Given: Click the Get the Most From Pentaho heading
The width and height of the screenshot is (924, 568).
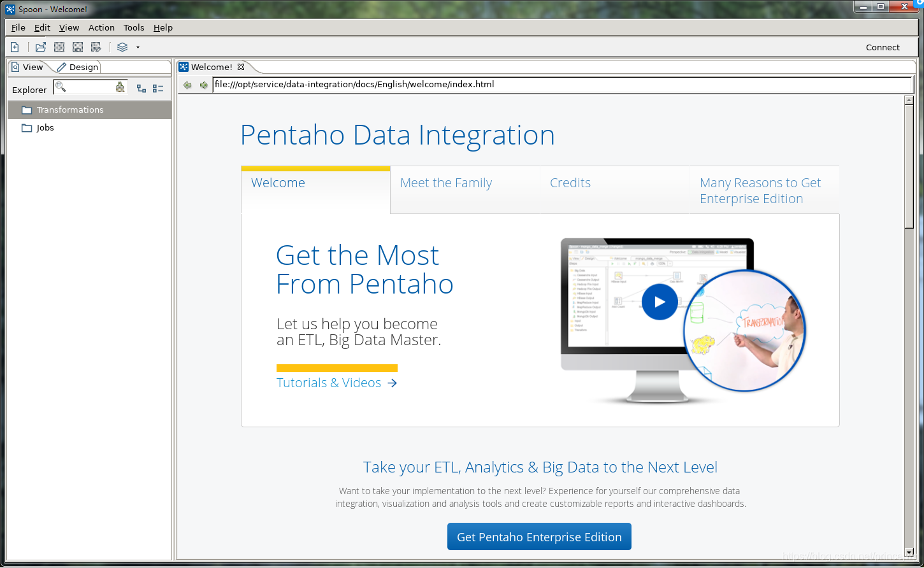Looking at the screenshot, I should (365, 269).
